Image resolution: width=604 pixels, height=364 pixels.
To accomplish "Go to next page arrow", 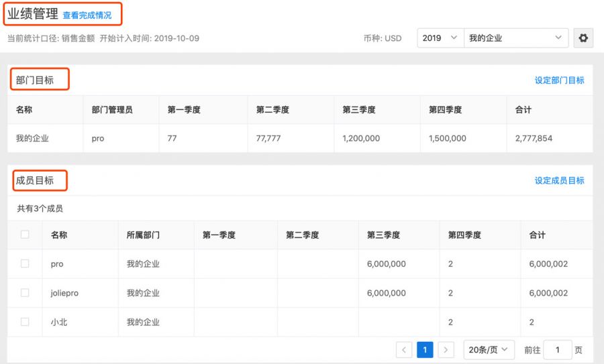I will click(x=446, y=350).
